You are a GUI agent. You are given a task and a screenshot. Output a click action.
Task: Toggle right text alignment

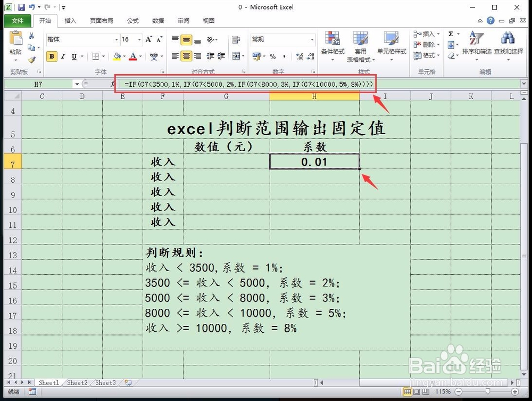pyautogui.click(x=197, y=56)
